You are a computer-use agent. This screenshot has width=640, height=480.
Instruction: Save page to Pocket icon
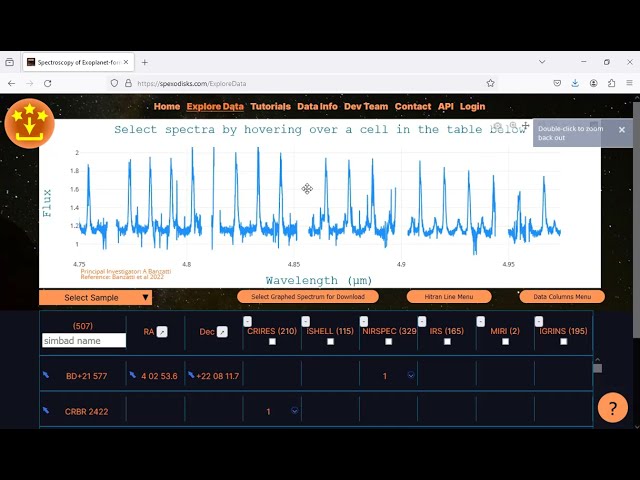(557, 83)
